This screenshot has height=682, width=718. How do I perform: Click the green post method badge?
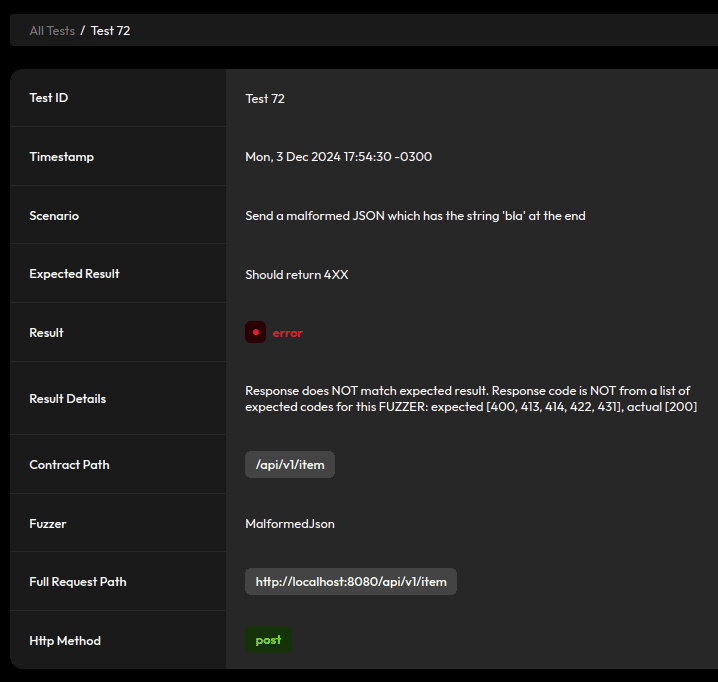(x=268, y=640)
